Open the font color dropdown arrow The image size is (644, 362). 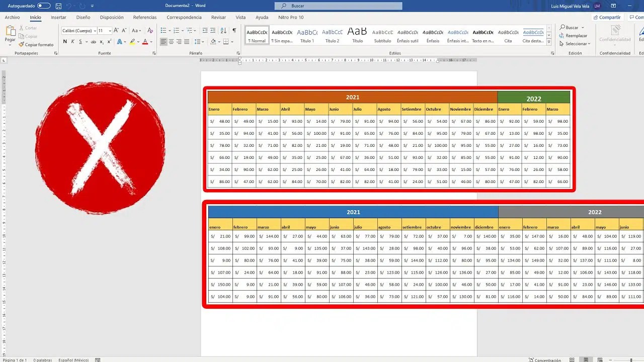[151, 42]
